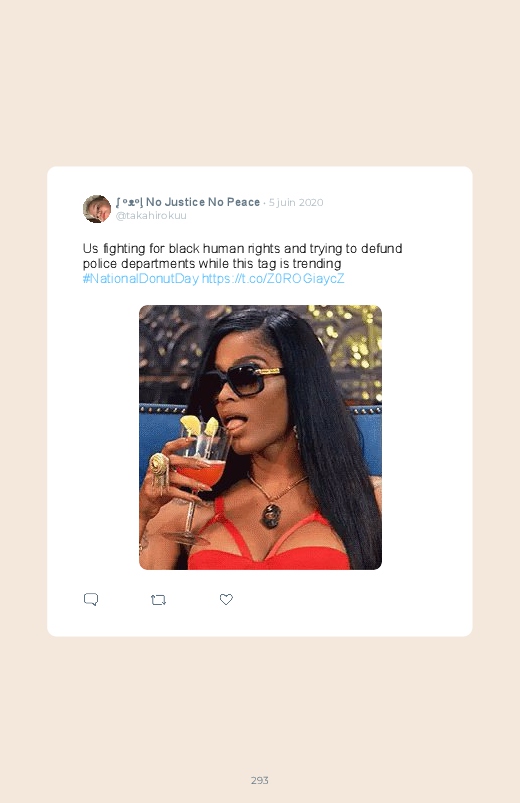This screenshot has height=803, width=520.
Task: Click the sunglasses in the tweet image
Action: pyautogui.click(x=241, y=380)
